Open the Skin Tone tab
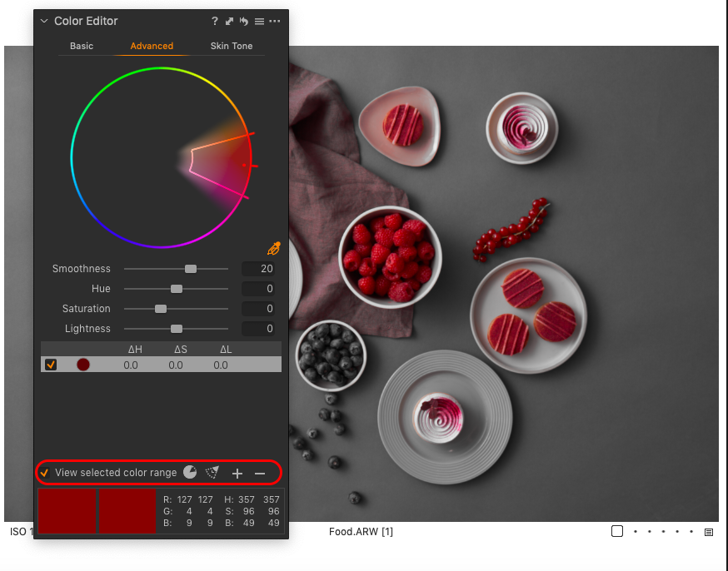Viewport: 728px width, 571px height. click(232, 46)
